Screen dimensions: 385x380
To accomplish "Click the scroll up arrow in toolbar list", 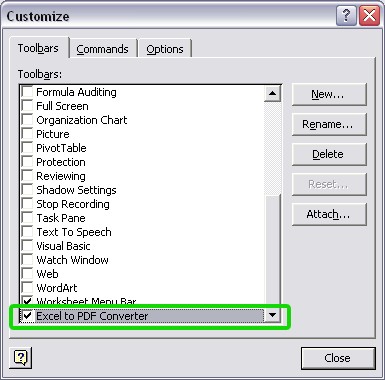I will (272, 93).
